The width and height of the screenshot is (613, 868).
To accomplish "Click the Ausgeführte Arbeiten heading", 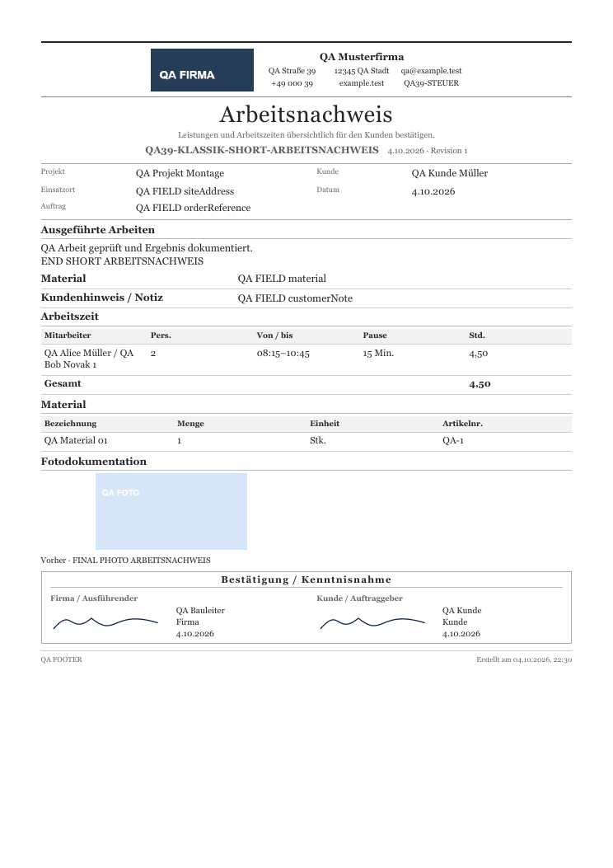I will 98,230.
